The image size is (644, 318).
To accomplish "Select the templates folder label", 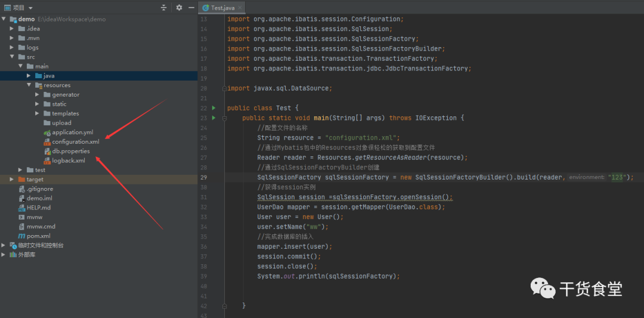I will [66, 113].
